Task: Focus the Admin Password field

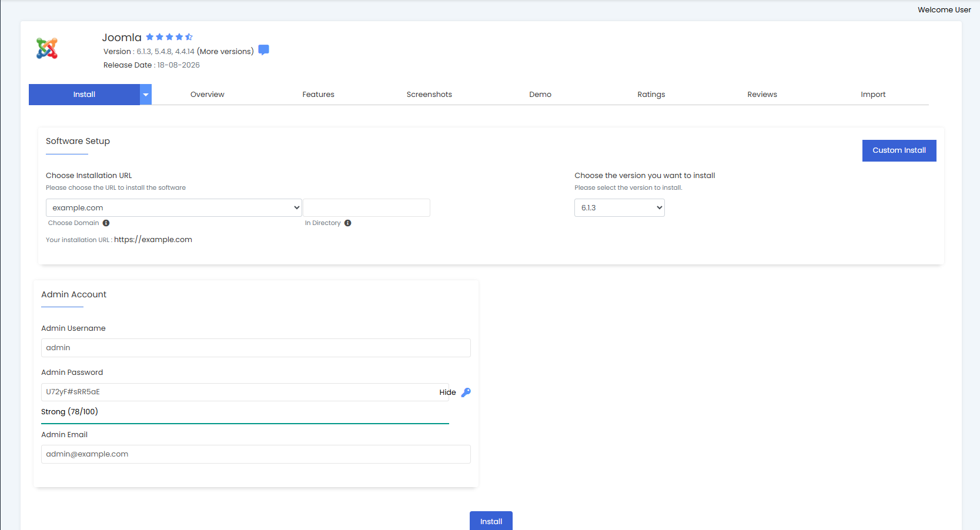Action: [x=245, y=392]
